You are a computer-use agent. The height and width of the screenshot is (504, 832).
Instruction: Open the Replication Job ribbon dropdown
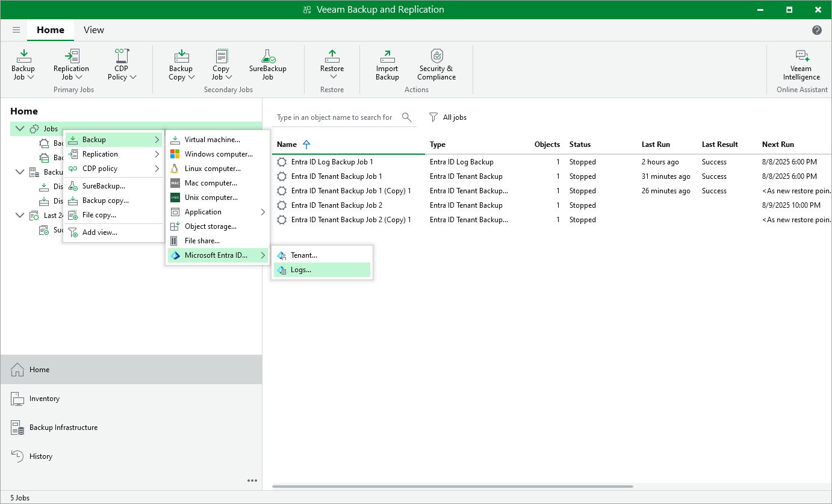tap(71, 64)
